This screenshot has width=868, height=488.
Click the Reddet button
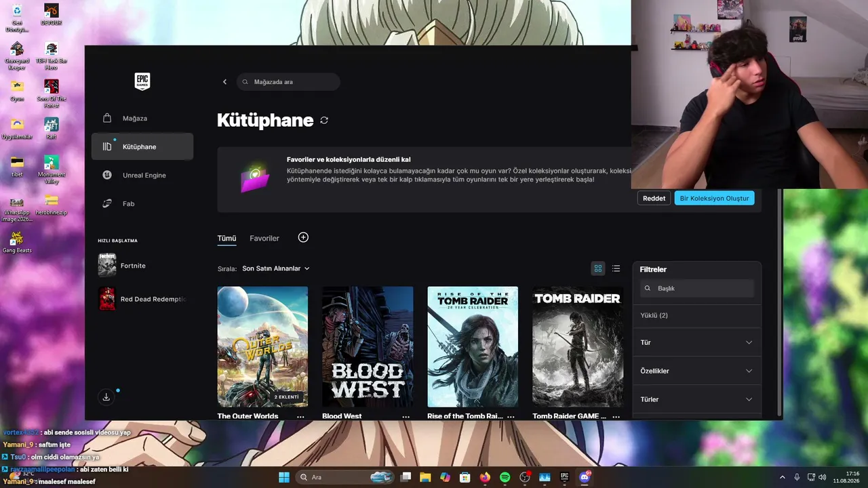(x=654, y=198)
